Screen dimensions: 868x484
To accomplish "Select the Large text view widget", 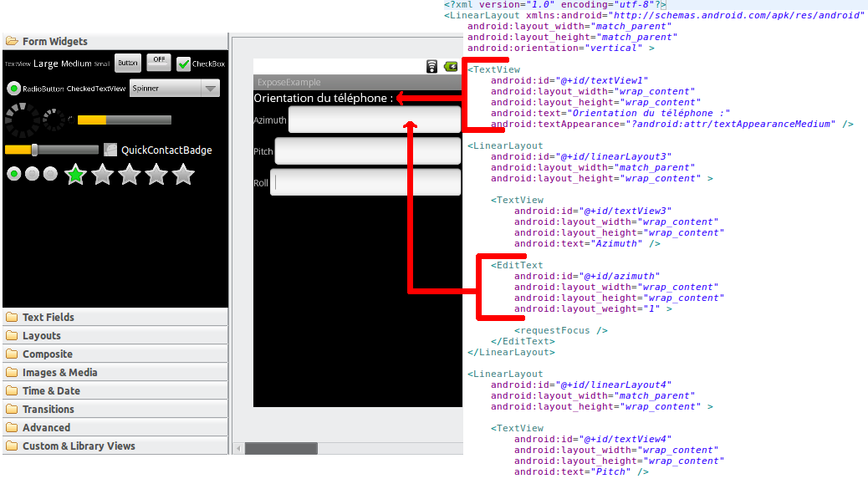I will pyautogui.click(x=46, y=64).
